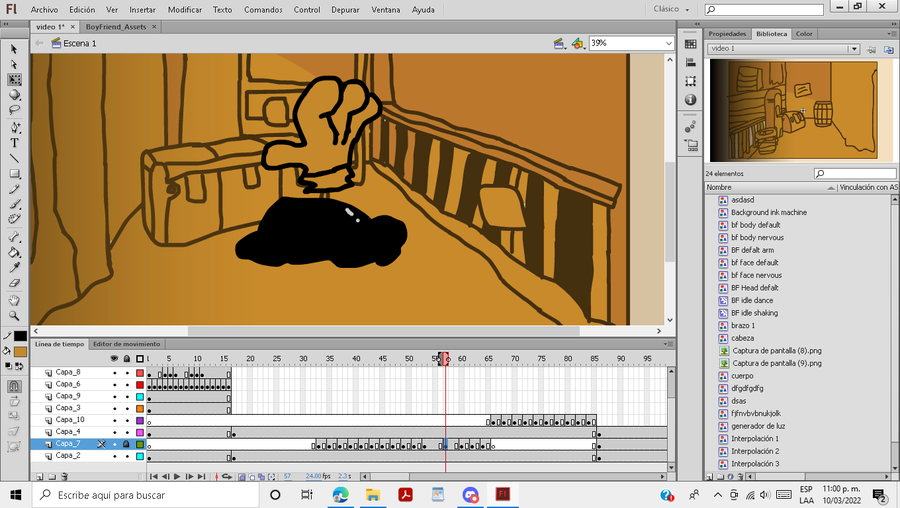Open the Clásico workspace dropdown
This screenshot has height=508, width=900.
[671, 9]
